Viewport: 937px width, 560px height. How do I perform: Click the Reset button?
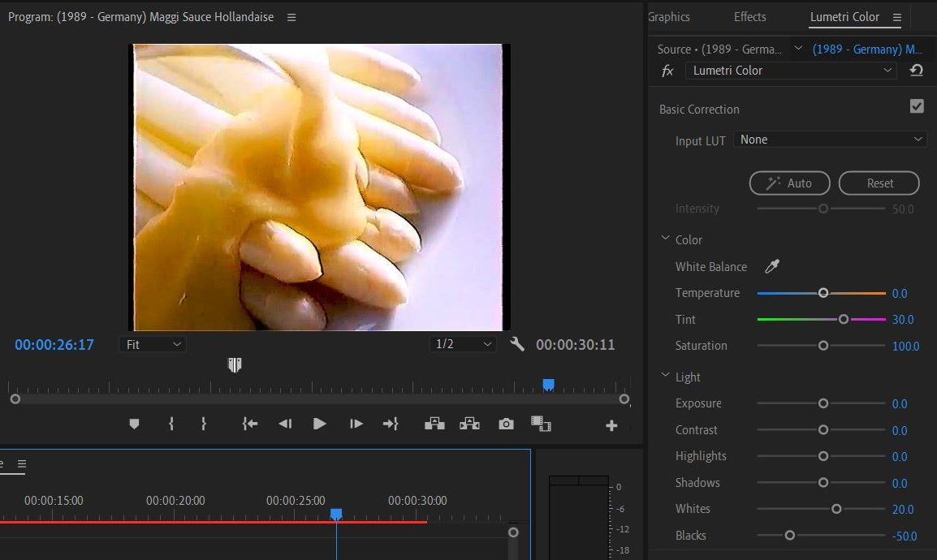(x=879, y=183)
